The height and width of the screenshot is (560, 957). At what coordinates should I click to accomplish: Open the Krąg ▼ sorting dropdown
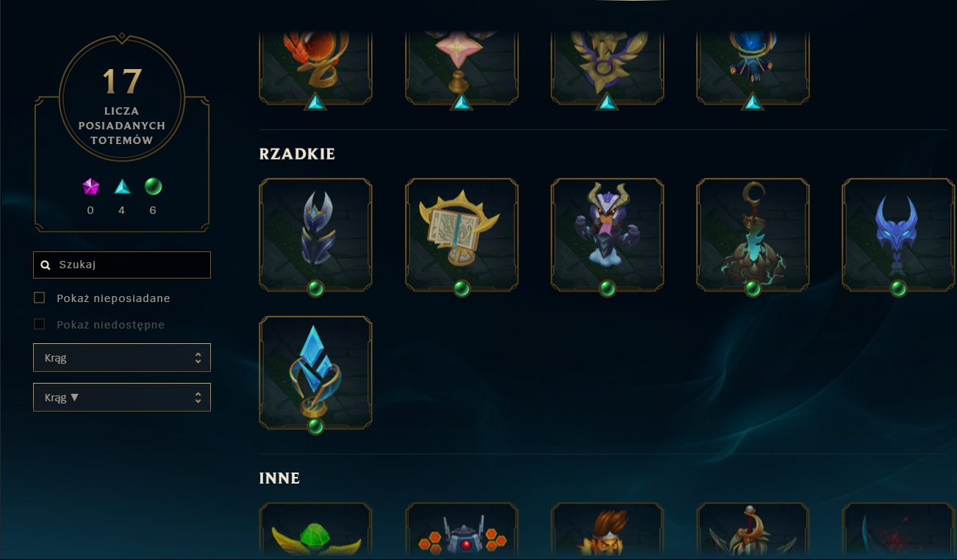(x=122, y=397)
